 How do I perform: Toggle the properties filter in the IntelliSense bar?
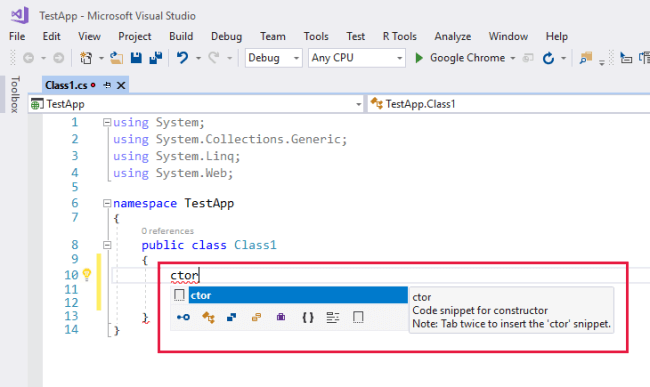click(183, 317)
